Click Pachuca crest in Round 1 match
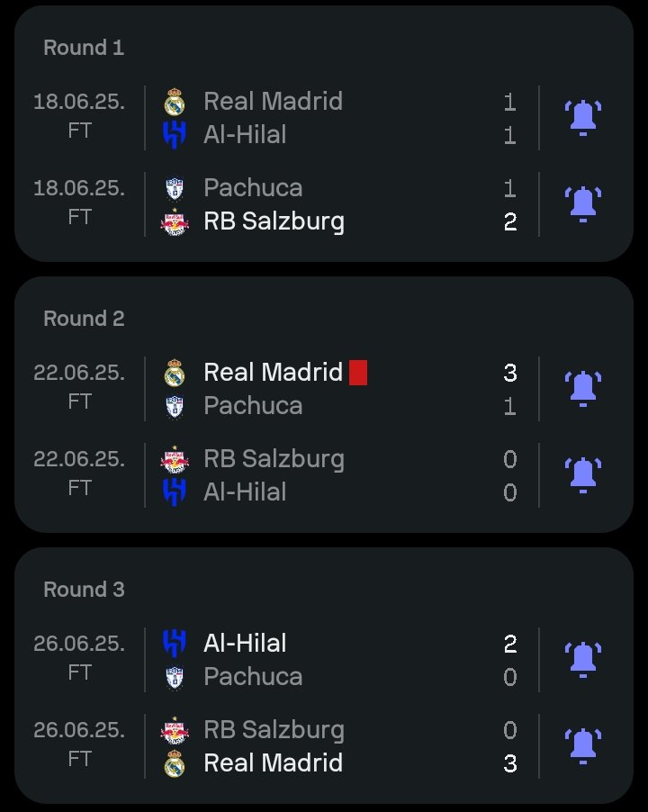 point(175,188)
